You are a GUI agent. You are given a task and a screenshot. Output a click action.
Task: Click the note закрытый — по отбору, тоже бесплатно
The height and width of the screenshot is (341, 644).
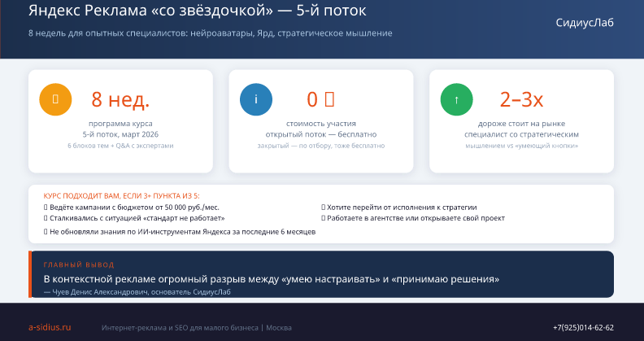click(x=320, y=146)
